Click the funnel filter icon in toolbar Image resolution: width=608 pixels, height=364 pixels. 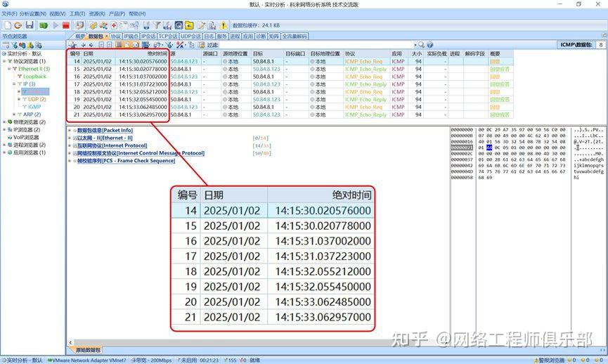[157, 25]
